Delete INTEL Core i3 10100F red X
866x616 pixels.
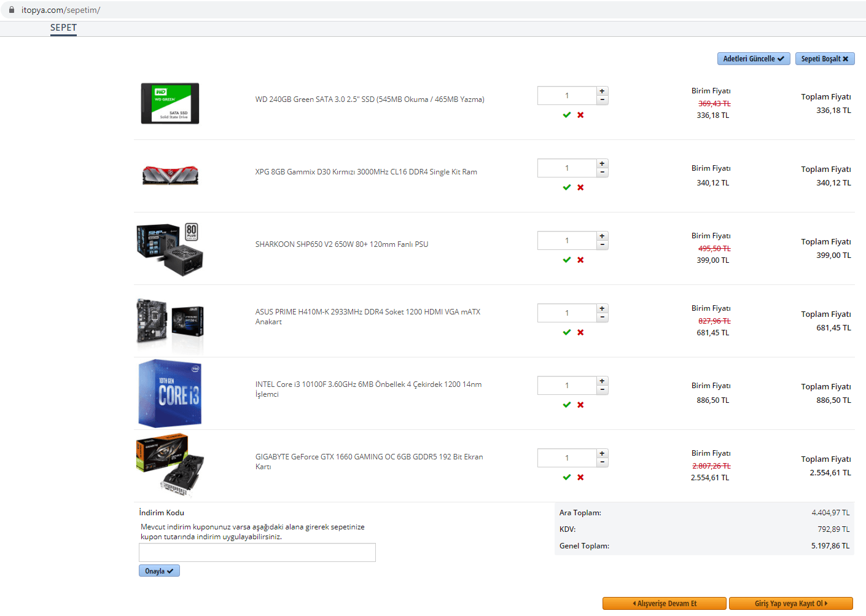[x=580, y=405]
